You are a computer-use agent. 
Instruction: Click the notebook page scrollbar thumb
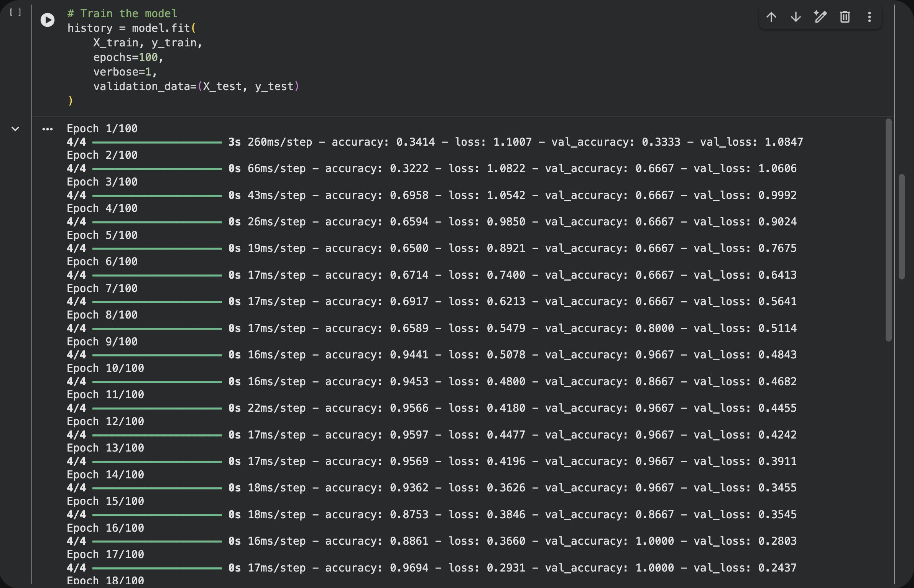pos(902,227)
